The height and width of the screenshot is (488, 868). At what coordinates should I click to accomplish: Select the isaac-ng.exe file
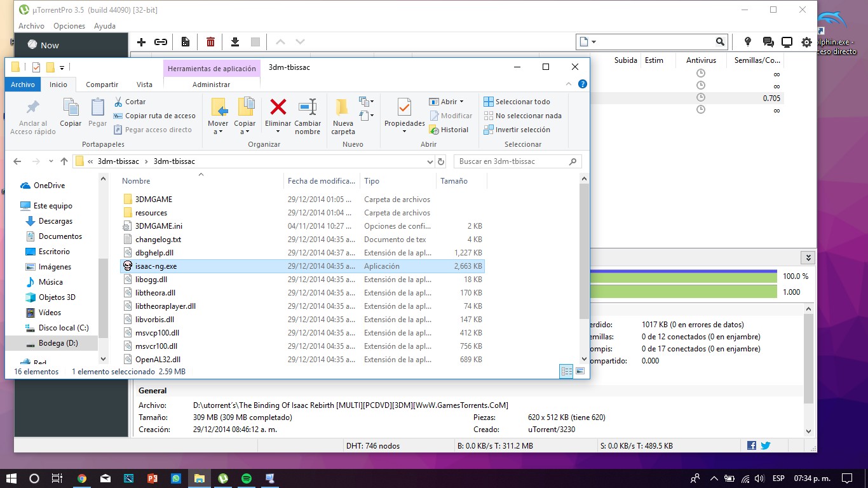point(302,266)
